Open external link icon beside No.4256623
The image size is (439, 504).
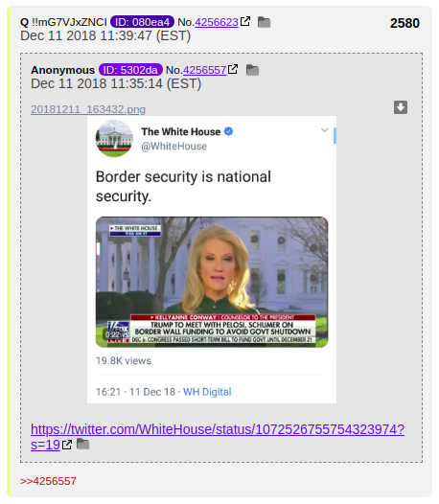point(245,21)
